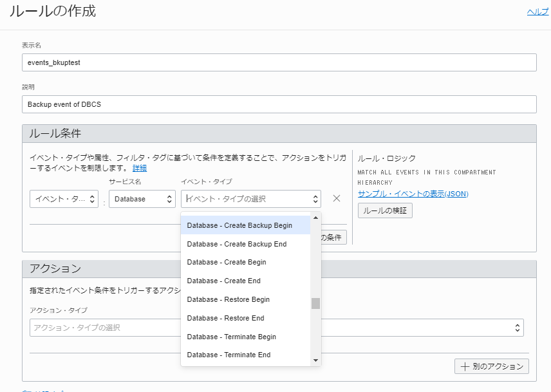Click the event type list scrollbar thumb

(x=315, y=303)
